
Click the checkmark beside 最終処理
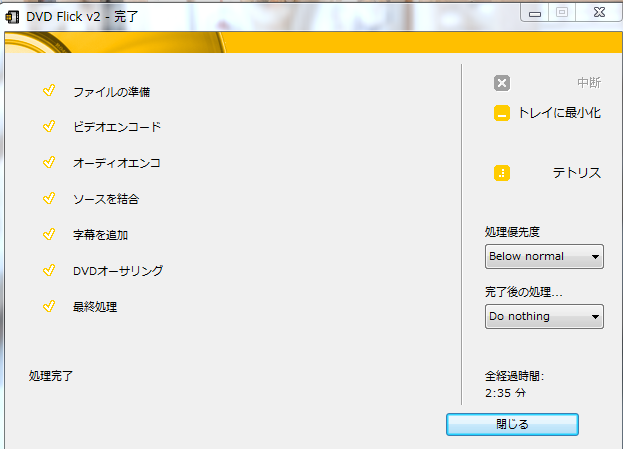pos(49,306)
